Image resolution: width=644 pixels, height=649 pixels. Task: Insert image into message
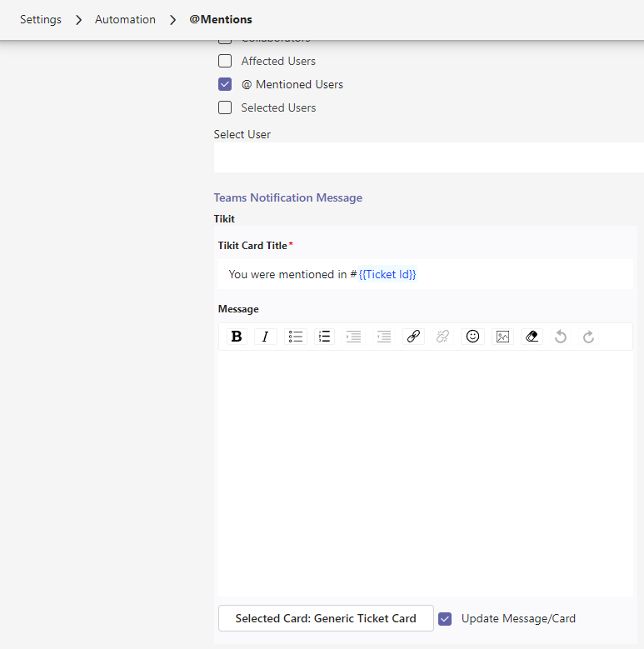coord(502,337)
